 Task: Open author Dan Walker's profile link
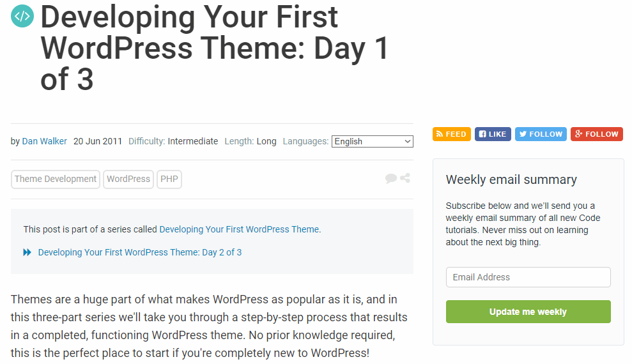(x=45, y=141)
